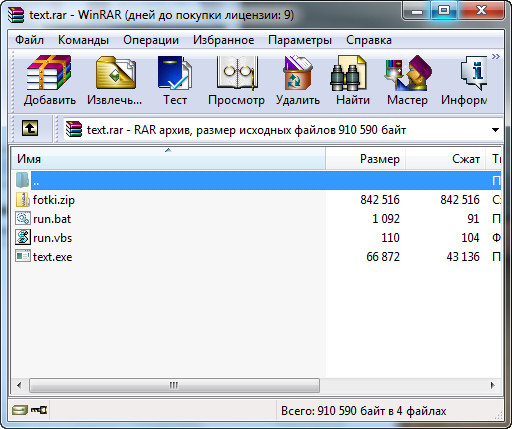Select the run.bat file name

[52, 219]
